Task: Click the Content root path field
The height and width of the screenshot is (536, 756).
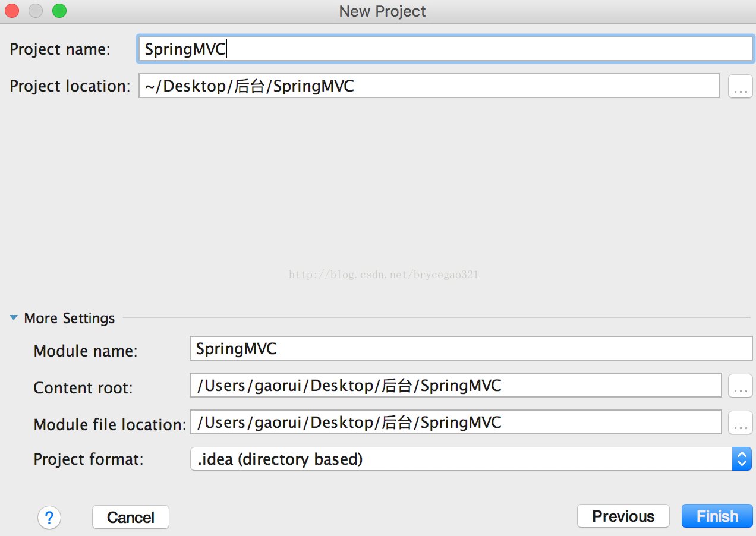Action: click(456, 386)
